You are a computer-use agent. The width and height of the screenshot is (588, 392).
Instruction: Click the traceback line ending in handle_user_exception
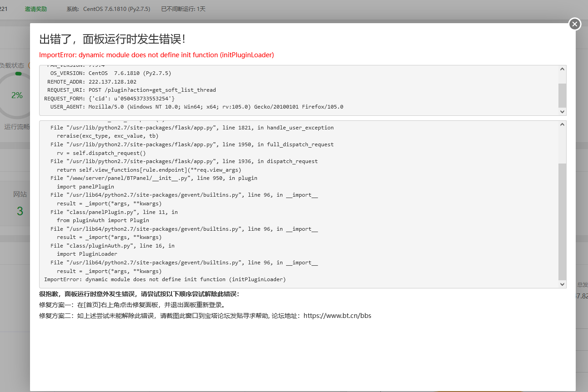tap(192, 128)
